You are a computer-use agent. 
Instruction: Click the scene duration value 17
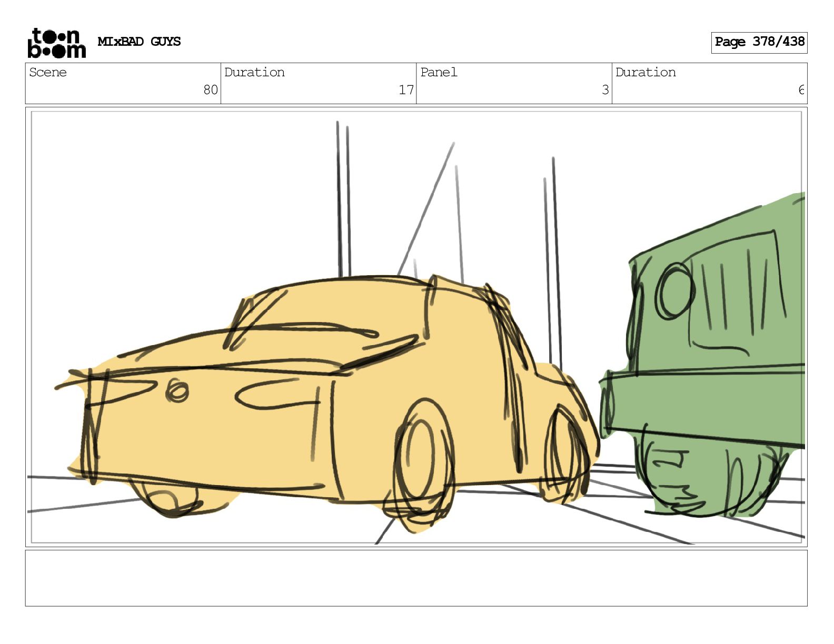[405, 90]
